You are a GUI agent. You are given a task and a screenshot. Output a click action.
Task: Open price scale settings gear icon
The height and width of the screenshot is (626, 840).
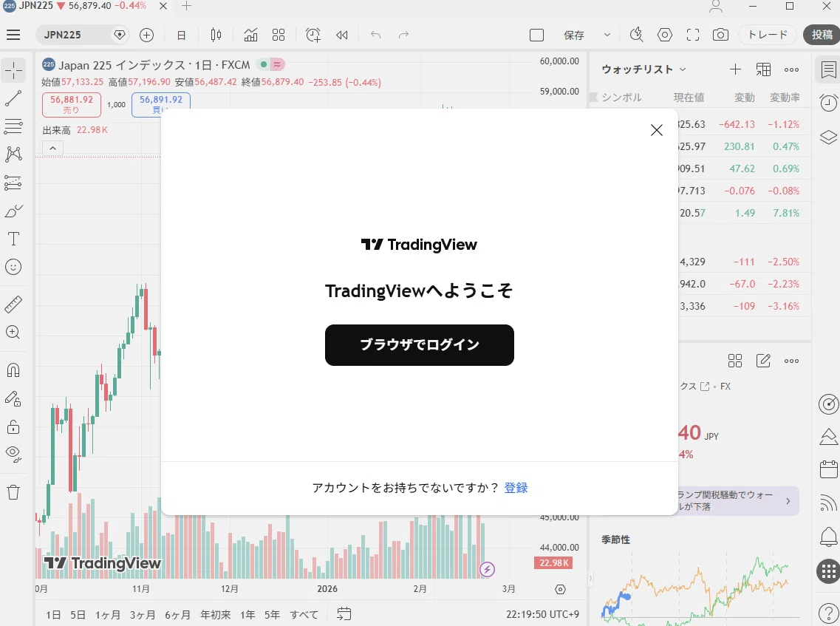click(560, 590)
